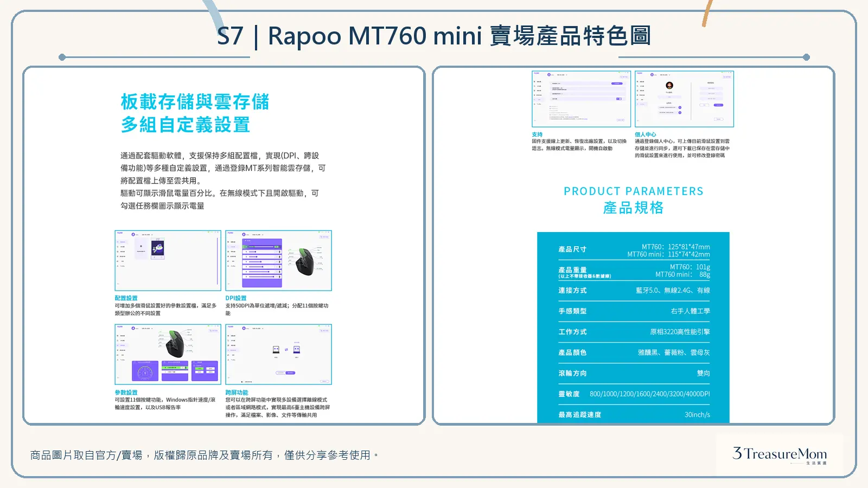Screen dimensions: 868x488
Task: Select the '產品尺寸' spec row label
Action: click(x=572, y=249)
